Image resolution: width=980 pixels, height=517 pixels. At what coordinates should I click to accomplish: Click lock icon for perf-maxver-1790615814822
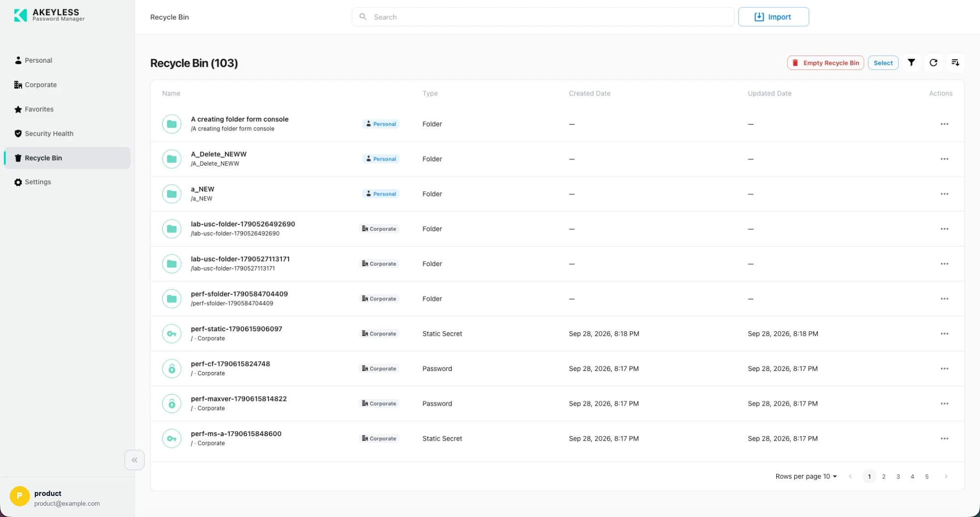171,404
